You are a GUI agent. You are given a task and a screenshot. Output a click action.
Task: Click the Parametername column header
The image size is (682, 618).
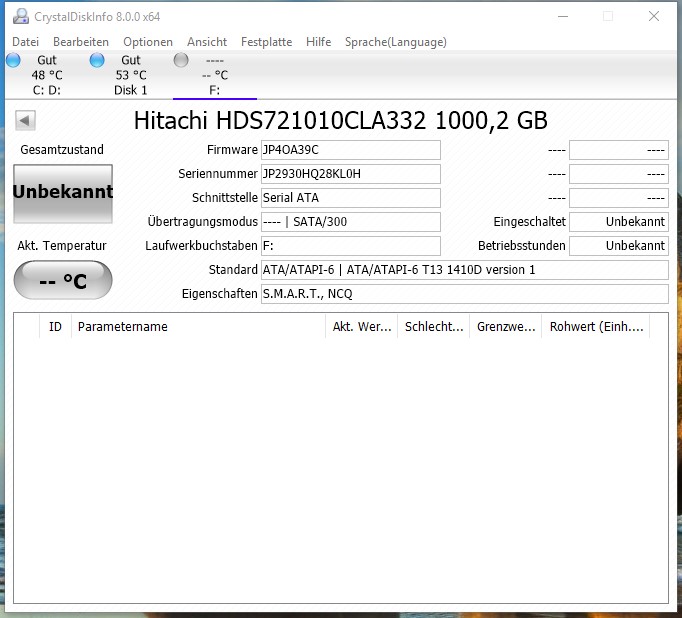pos(198,327)
